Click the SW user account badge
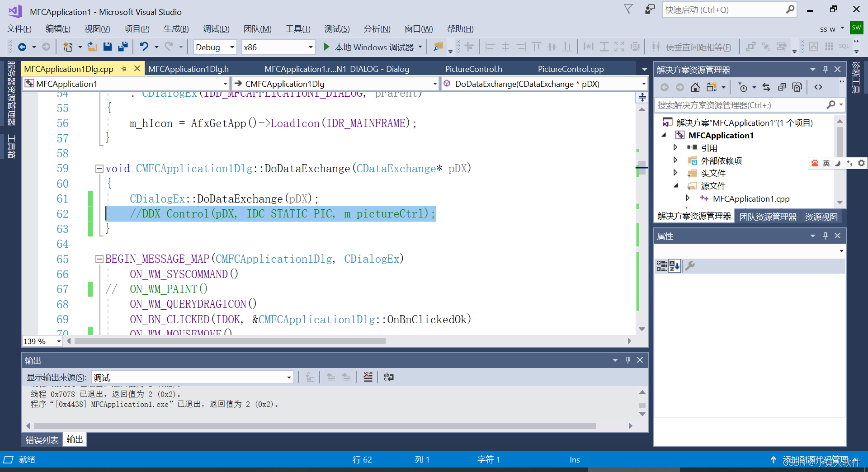 click(x=856, y=28)
